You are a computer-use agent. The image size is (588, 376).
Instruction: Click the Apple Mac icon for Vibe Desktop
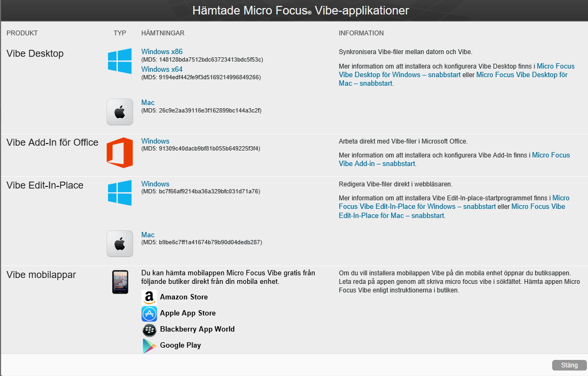(x=120, y=112)
